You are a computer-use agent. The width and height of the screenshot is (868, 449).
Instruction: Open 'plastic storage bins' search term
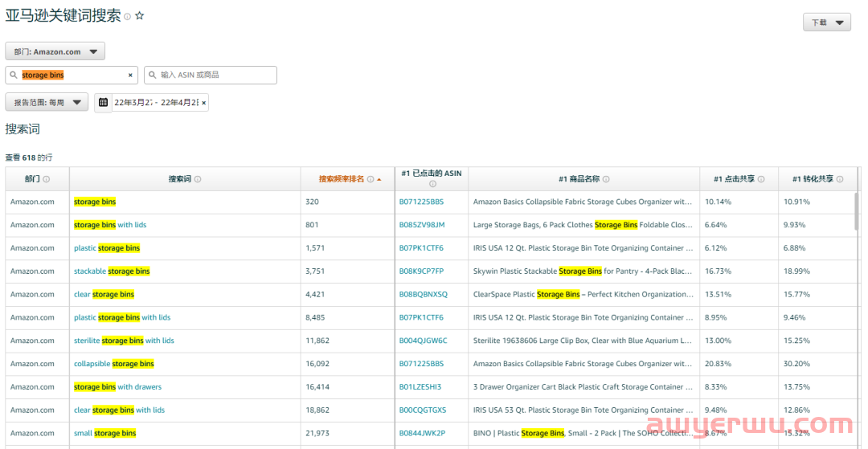click(107, 248)
